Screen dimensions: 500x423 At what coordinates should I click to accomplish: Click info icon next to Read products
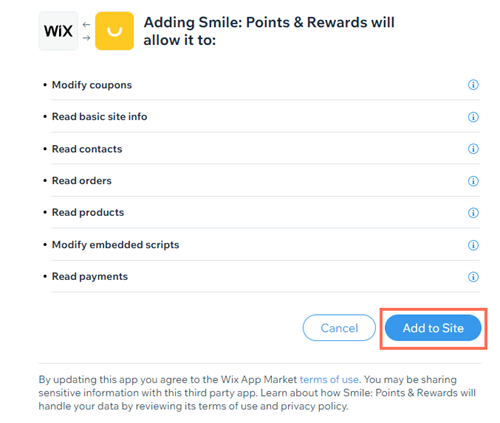pos(473,213)
